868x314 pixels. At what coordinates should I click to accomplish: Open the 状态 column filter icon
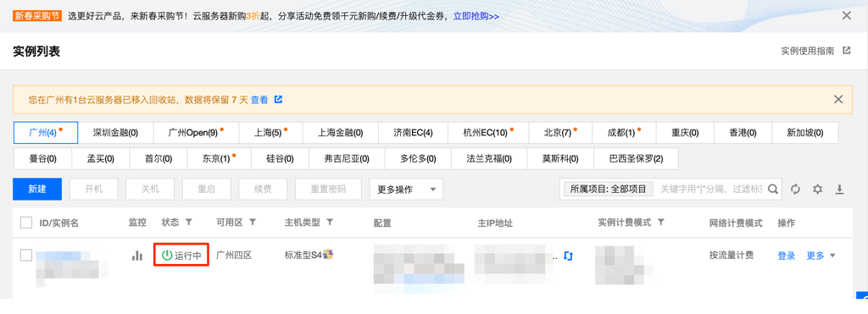click(x=189, y=222)
